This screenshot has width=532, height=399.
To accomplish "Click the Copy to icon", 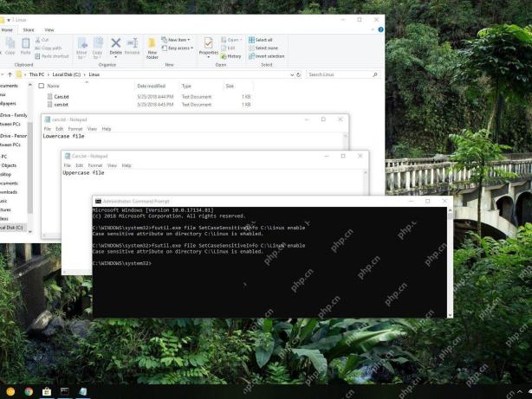I will (x=97, y=48).
